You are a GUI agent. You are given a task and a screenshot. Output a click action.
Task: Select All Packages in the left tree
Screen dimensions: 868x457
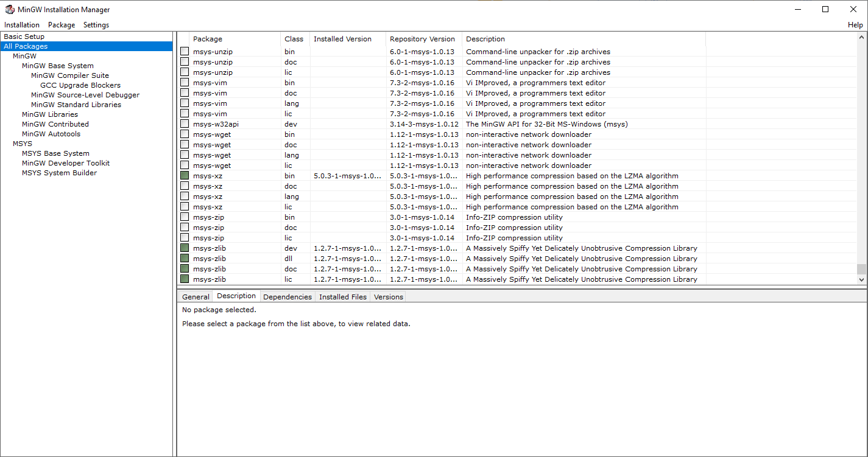[86, 46]
